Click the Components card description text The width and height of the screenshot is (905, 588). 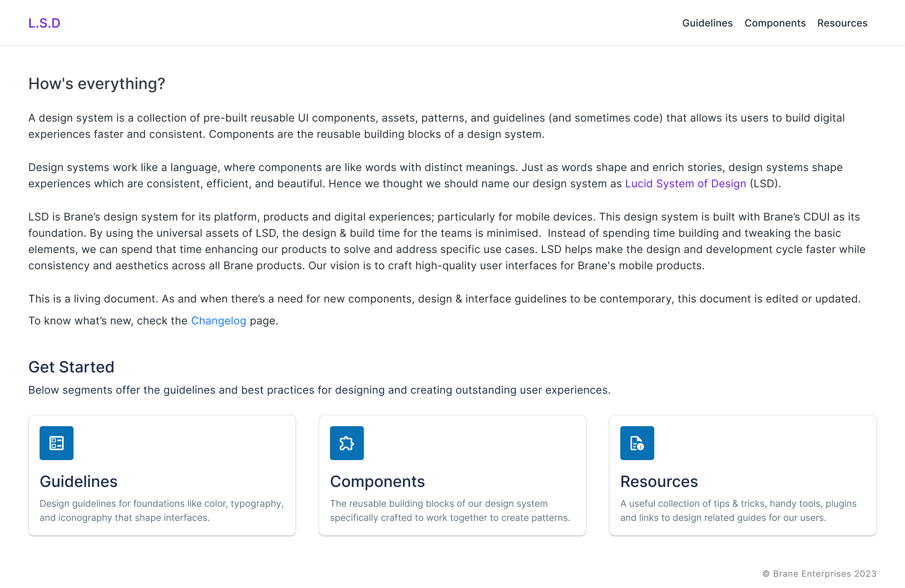pos(450,511)
